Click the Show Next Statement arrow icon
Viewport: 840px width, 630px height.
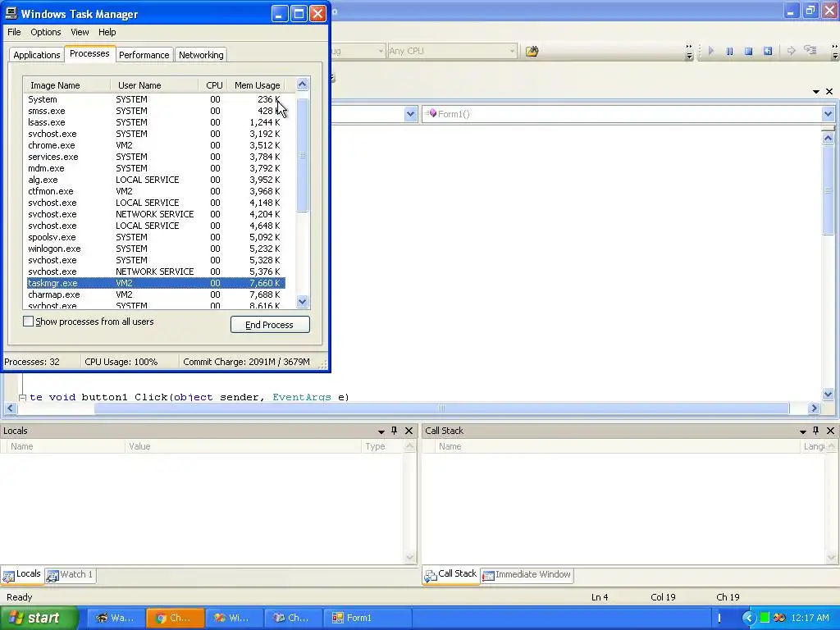(791, 51)
